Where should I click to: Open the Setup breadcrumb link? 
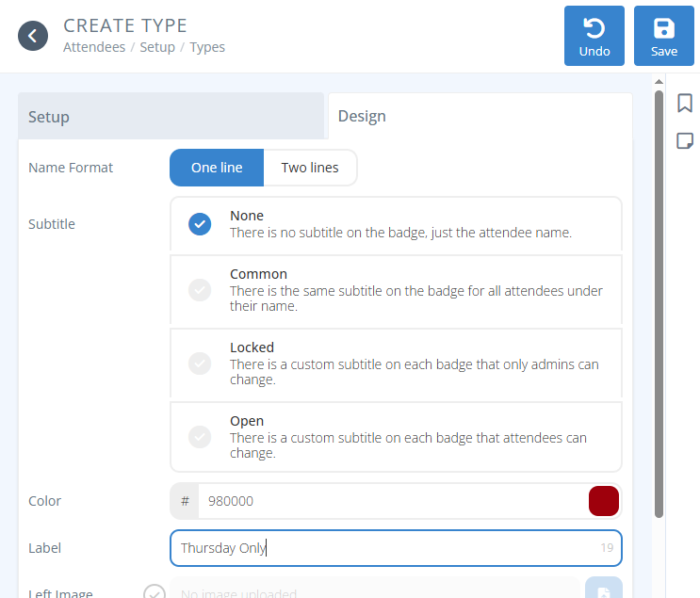click(157, 47)
